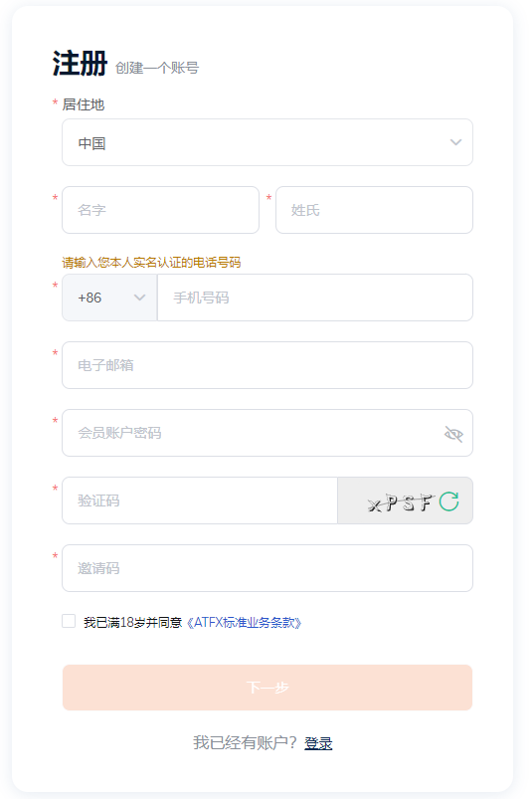Click the 邀请码 invitation code field
The image size is (532, 799).
pyautogui.click(x=267, y=568)
